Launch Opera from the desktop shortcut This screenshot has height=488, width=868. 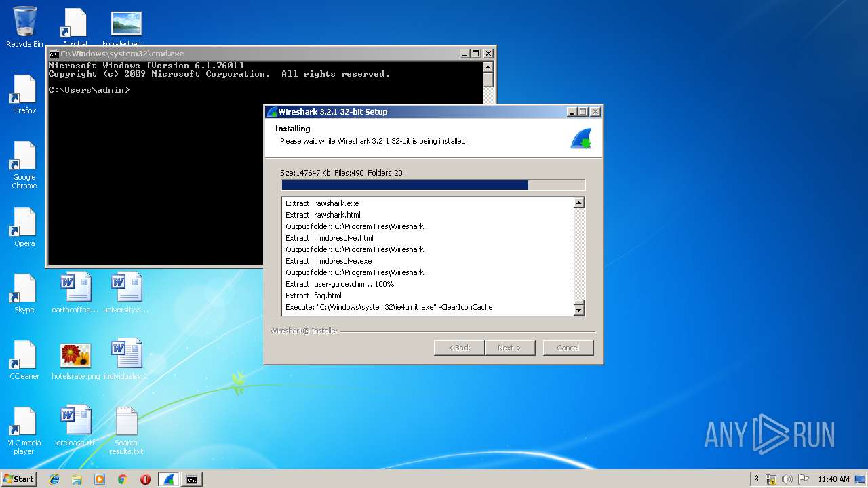pyautogui.click(x=24, y=227)
